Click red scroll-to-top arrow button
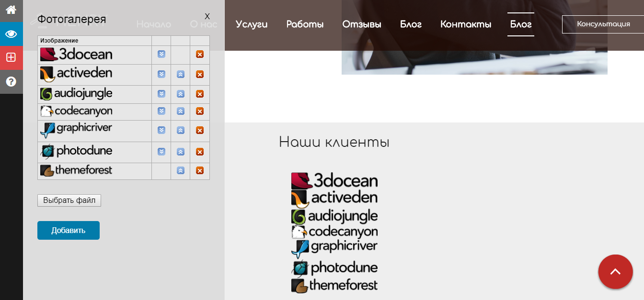Image resolution: width=644 pixels, height=300 pixels. click(615, 272)
